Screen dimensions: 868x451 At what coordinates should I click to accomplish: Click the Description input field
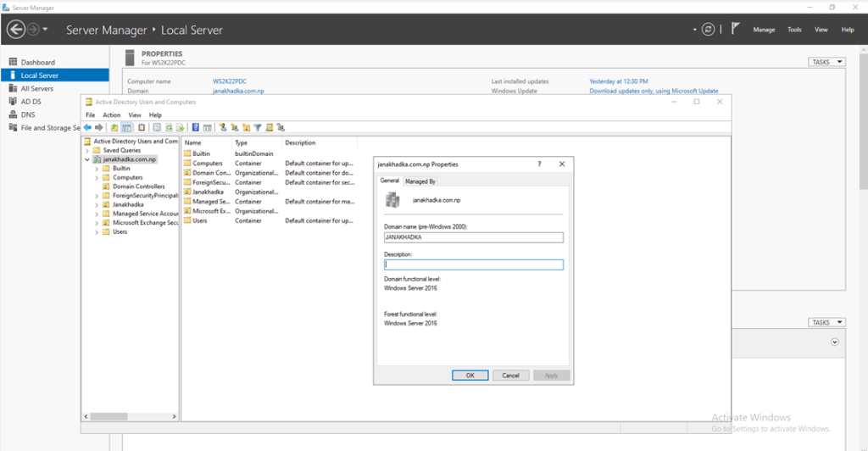pos(473,264)
